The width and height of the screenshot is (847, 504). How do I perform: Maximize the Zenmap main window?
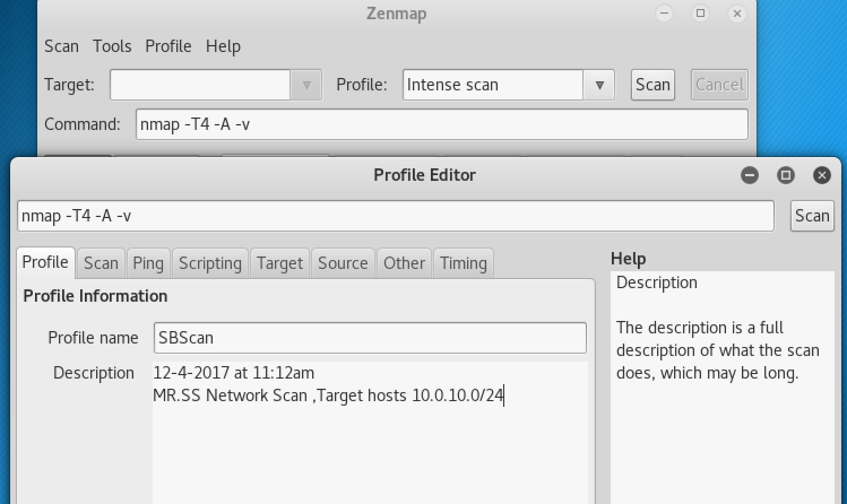(x=701, y=14)
